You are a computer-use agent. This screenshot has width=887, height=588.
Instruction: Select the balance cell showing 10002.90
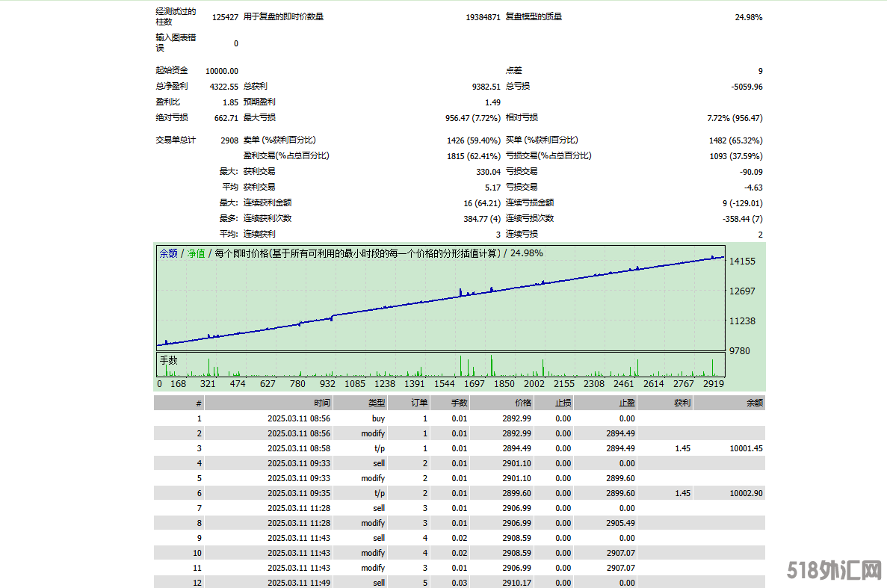coord(745,493)
